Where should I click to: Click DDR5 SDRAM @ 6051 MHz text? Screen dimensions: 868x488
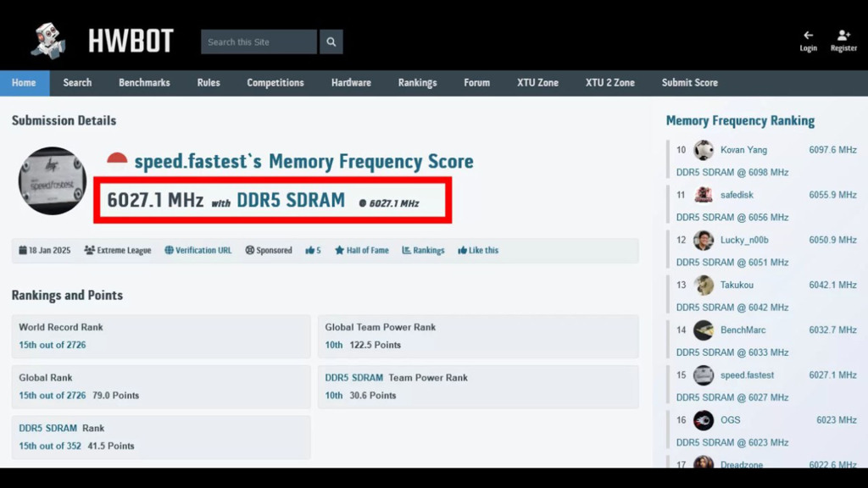pos(732,263)
